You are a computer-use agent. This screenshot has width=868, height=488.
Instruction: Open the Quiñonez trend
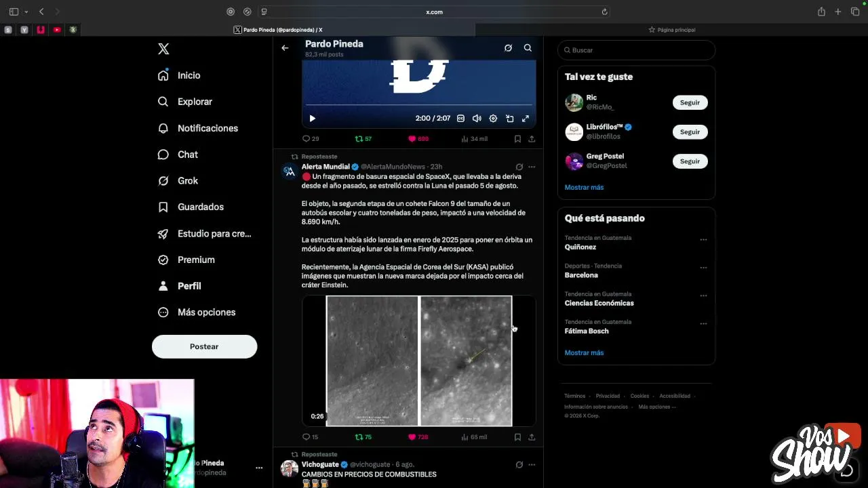(580, 247)
